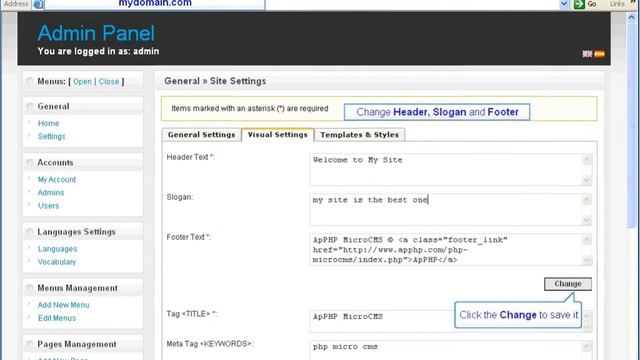Switch to General Settings tab
The image size is (640, 360).
pyautogui.click(x=202, y=135)
